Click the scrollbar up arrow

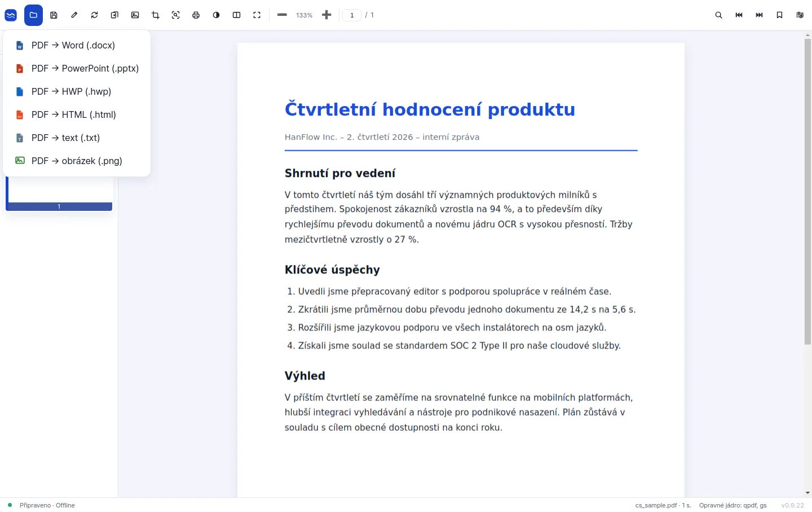[x=807, y=35]
